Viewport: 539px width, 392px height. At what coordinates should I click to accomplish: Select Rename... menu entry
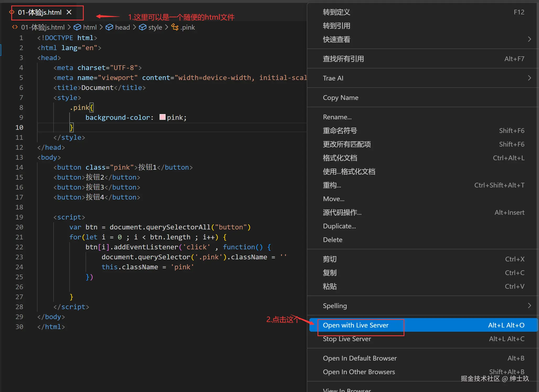[423, 117]
